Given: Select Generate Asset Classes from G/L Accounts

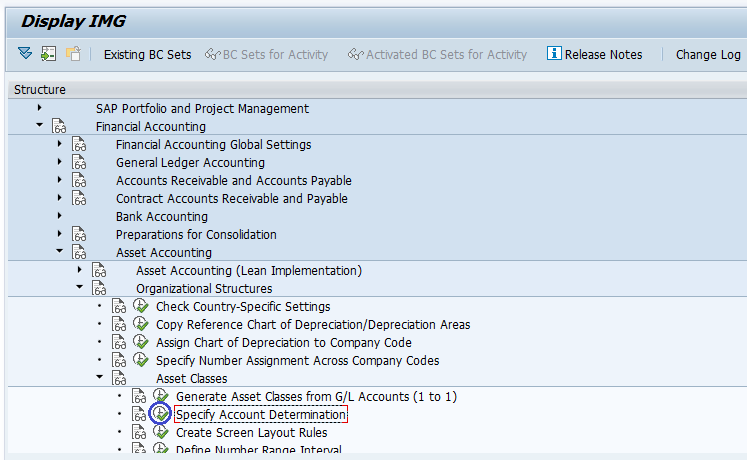Looking at the screenshot, I should coord(316,397).
